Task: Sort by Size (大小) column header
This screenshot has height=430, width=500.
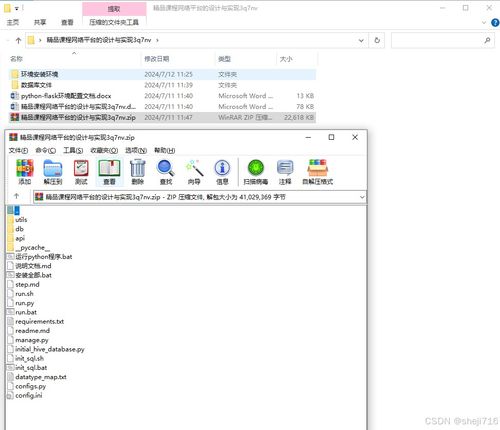Action: (286, 59)
